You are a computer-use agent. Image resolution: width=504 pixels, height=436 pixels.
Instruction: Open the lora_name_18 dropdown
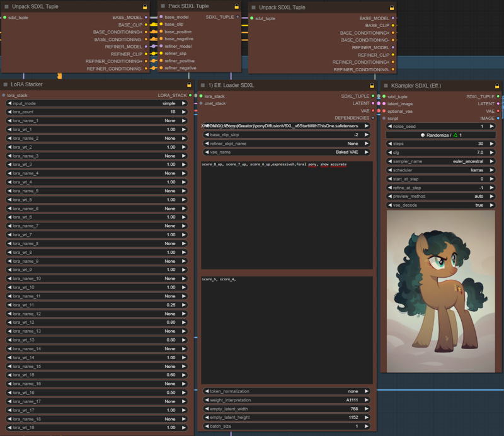click(97, 419)
